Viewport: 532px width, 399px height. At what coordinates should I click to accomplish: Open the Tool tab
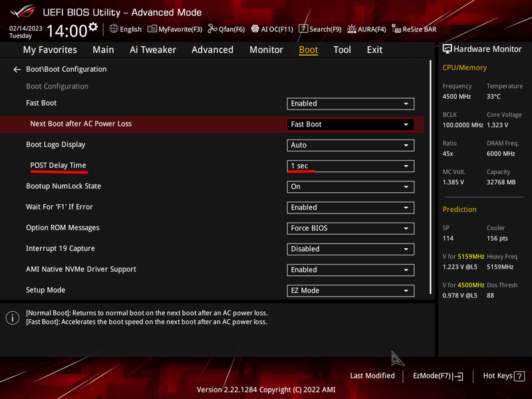coord(342,50)
